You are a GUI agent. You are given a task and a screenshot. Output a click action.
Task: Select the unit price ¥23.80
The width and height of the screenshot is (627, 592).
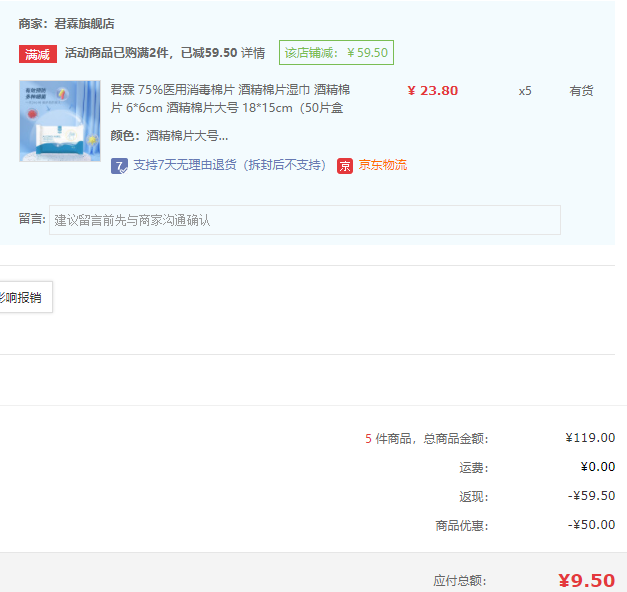click(433, 91)
